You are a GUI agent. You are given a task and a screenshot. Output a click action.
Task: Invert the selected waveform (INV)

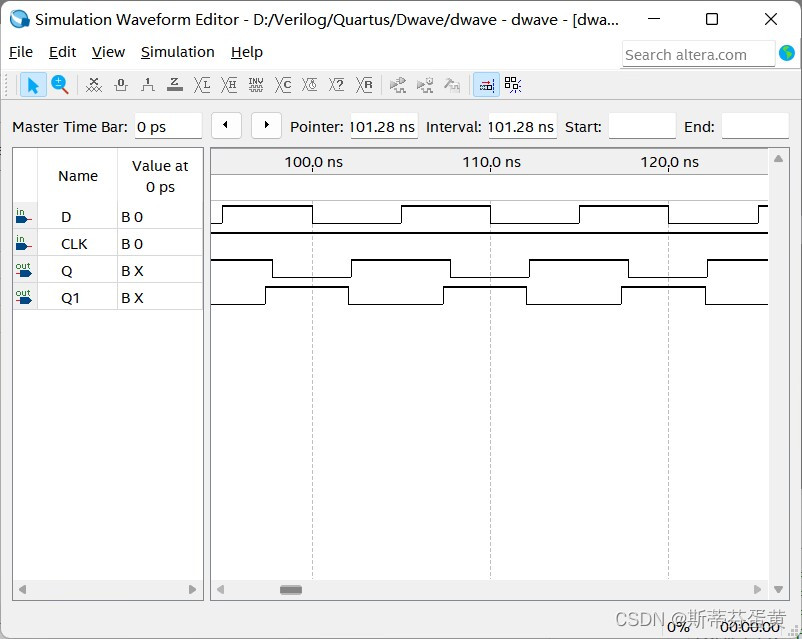coord(256,85)
